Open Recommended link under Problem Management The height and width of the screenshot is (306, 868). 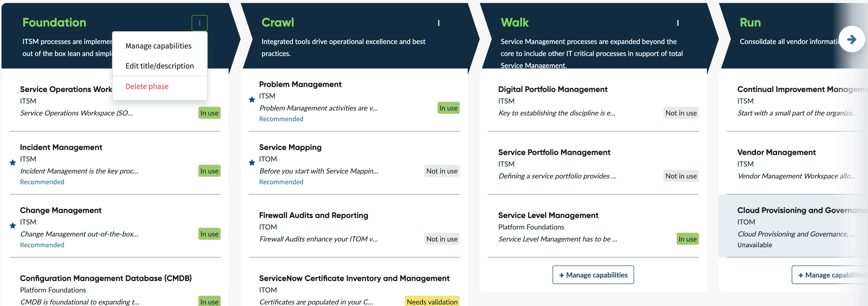pyautogui.click(x=281, y=119)
